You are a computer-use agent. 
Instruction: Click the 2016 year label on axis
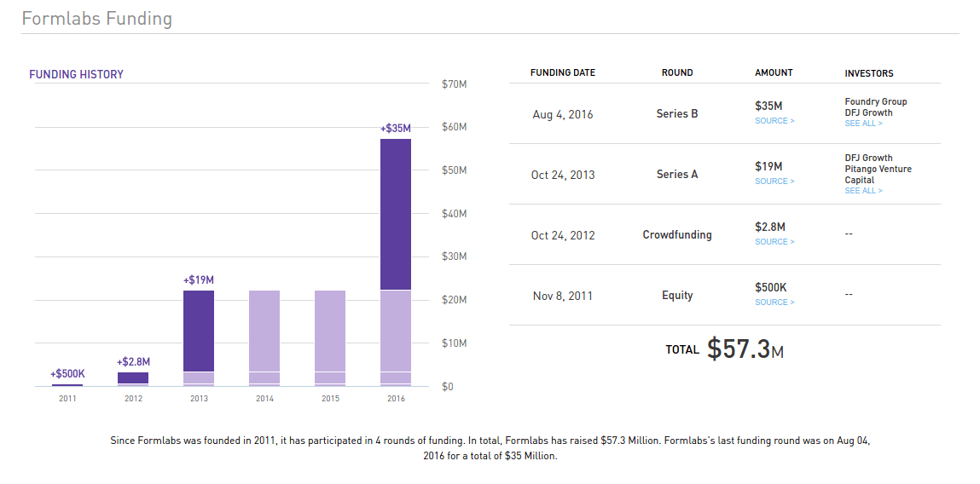click(x=396, y=399)
